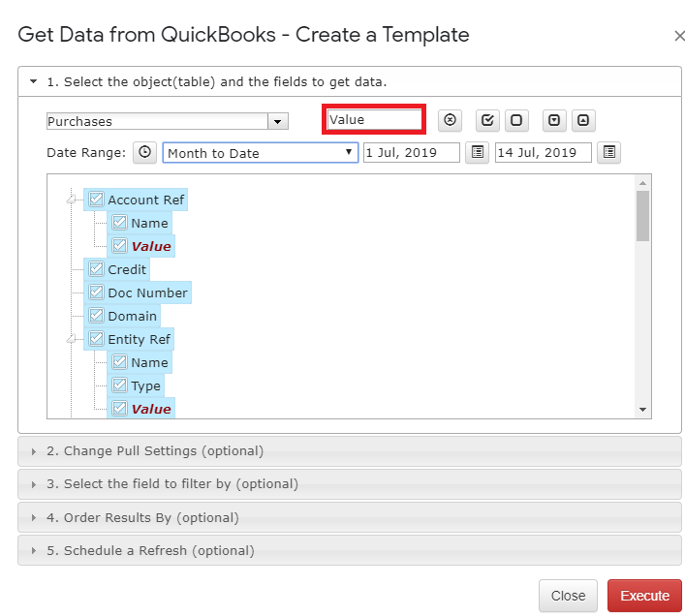Click the field list vertical scrollbar thumb
685x616 pixels.
click(x=642, y=216)
